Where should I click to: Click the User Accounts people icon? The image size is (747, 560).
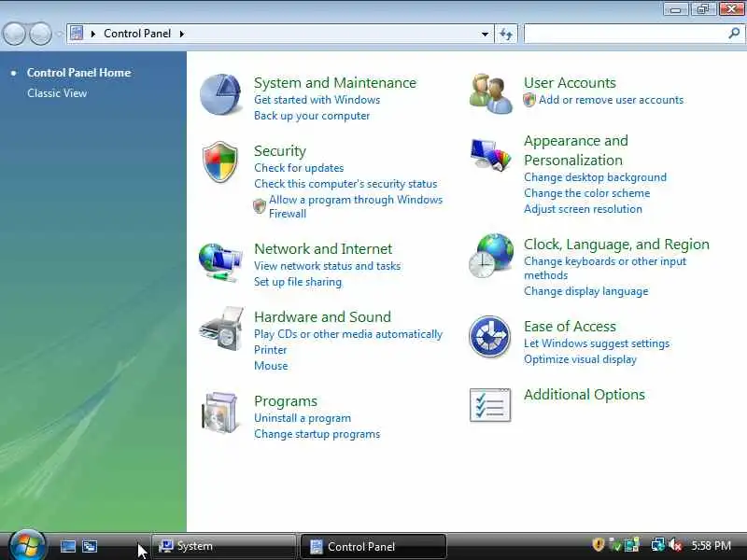[491, 93]
